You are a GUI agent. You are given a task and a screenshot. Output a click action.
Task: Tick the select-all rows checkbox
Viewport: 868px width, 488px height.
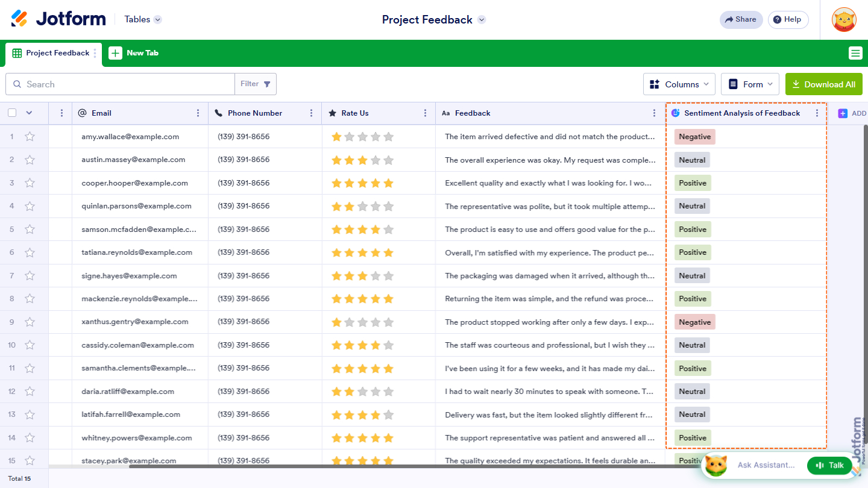(x=12, y=113)
